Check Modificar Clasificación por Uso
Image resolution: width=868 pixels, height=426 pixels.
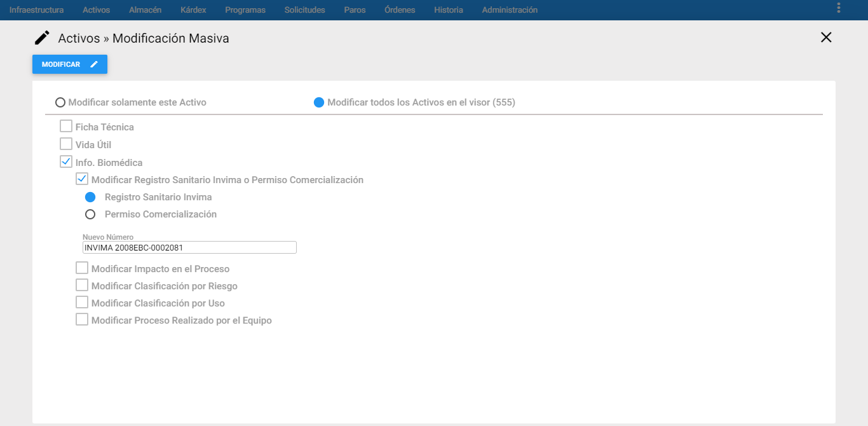pos(81,302)
